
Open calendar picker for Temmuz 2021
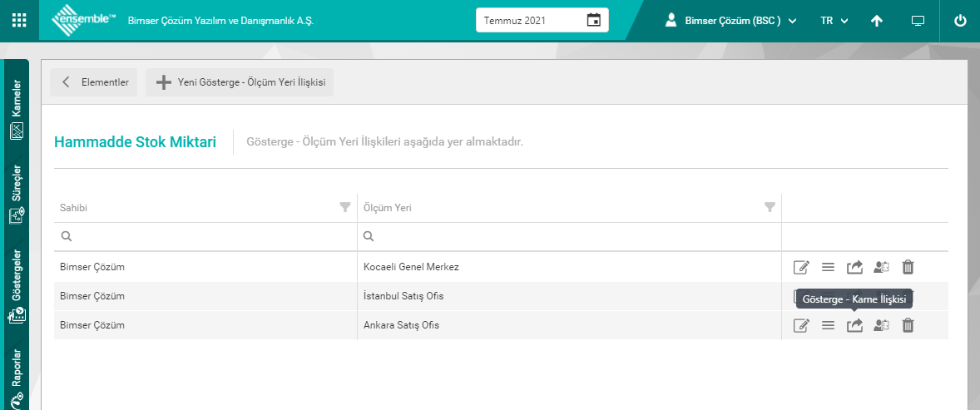(593, 20)
